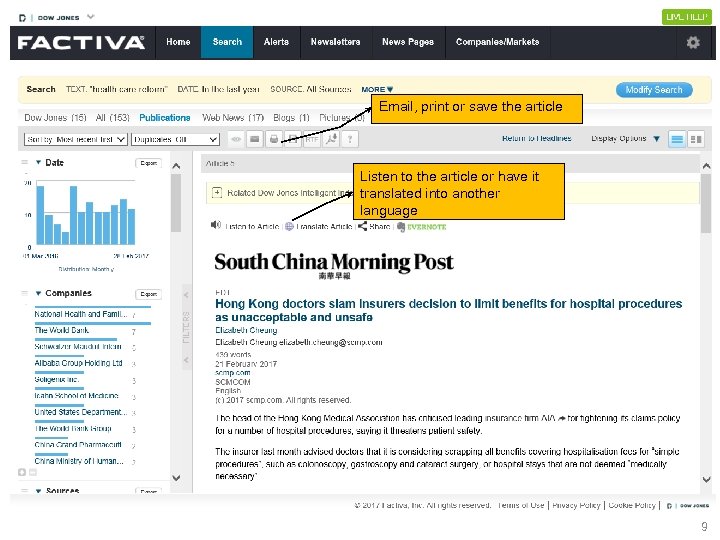Viewport: 720px width, 540px height.
Task: Open the Sort by dropdown
Action: (75, 139)
